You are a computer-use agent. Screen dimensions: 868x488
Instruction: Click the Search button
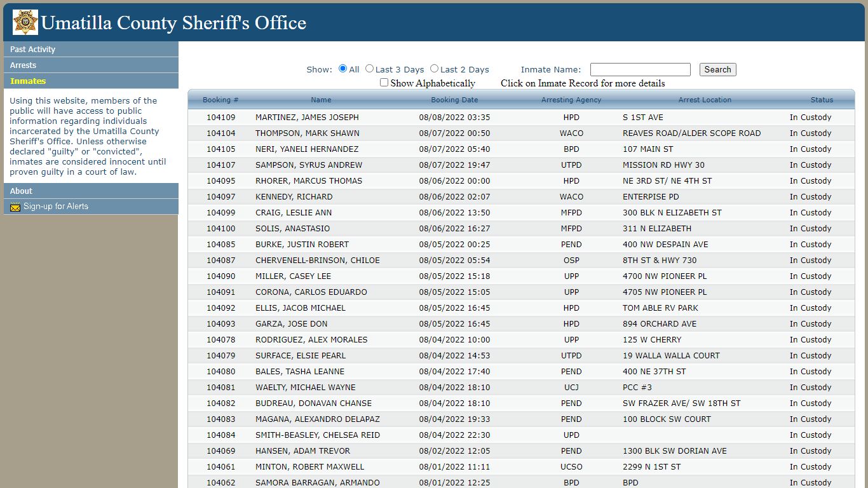click(717, 70)
